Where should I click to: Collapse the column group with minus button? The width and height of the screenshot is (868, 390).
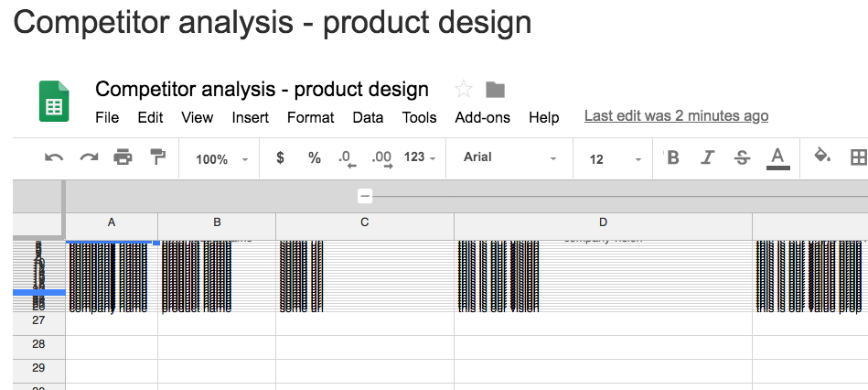pyautogui.click(x=364, y=196)
